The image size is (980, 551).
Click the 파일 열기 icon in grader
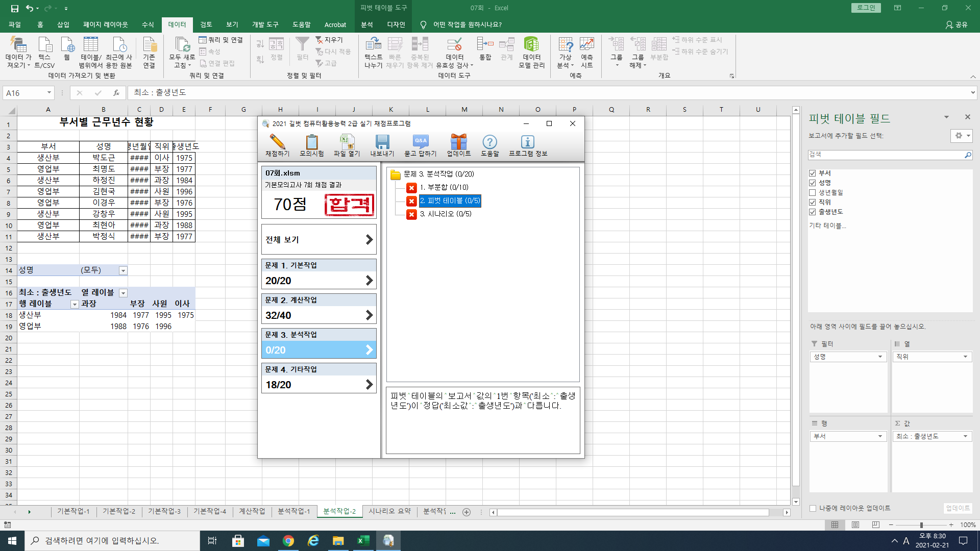click(347, 145)
